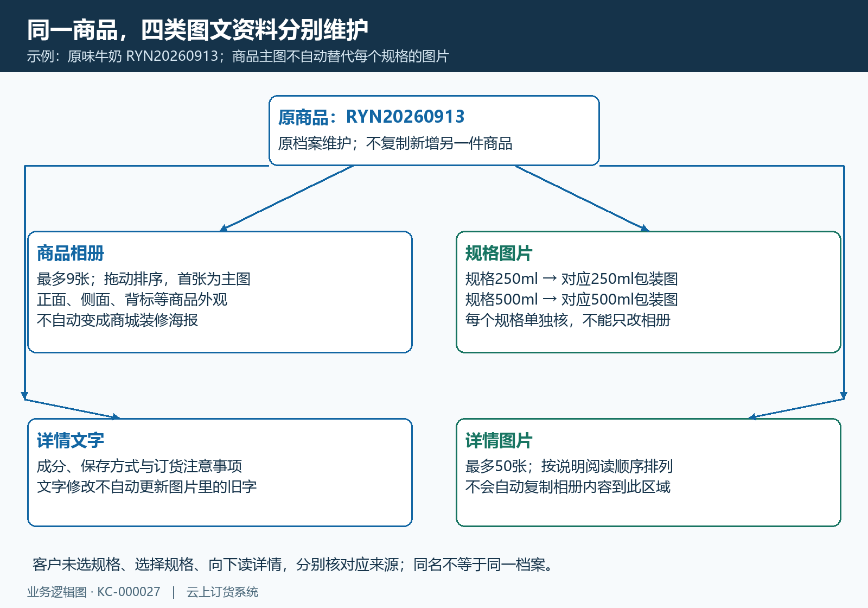
Task: Click the footer text 业务逻辑图 · KC-000027
Action: pos(94,592)
